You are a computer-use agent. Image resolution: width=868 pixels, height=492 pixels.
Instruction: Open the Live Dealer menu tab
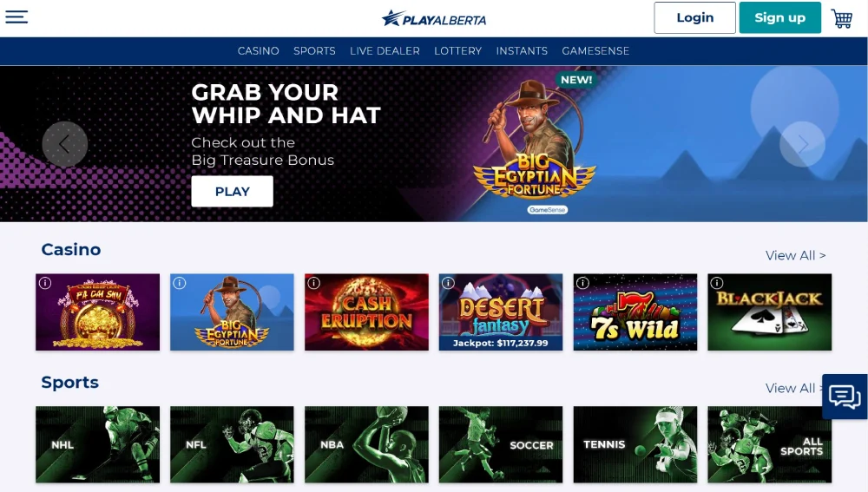[385, 51]
